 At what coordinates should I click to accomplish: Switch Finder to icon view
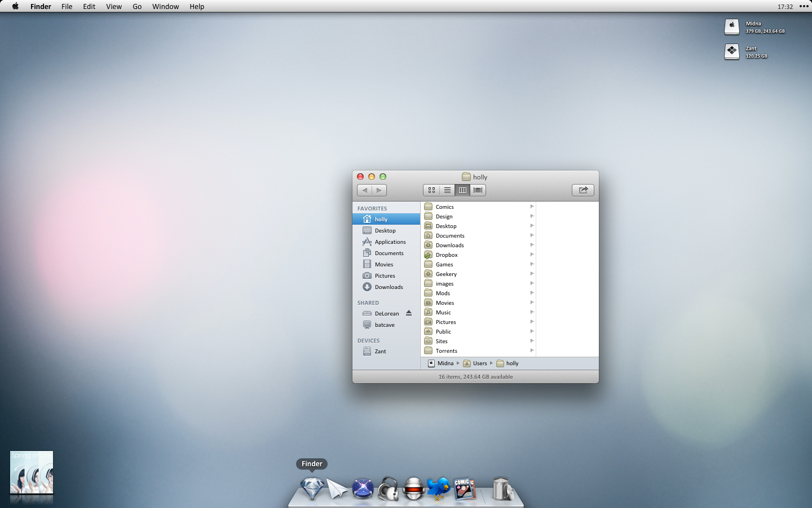[x=431, y=190]
